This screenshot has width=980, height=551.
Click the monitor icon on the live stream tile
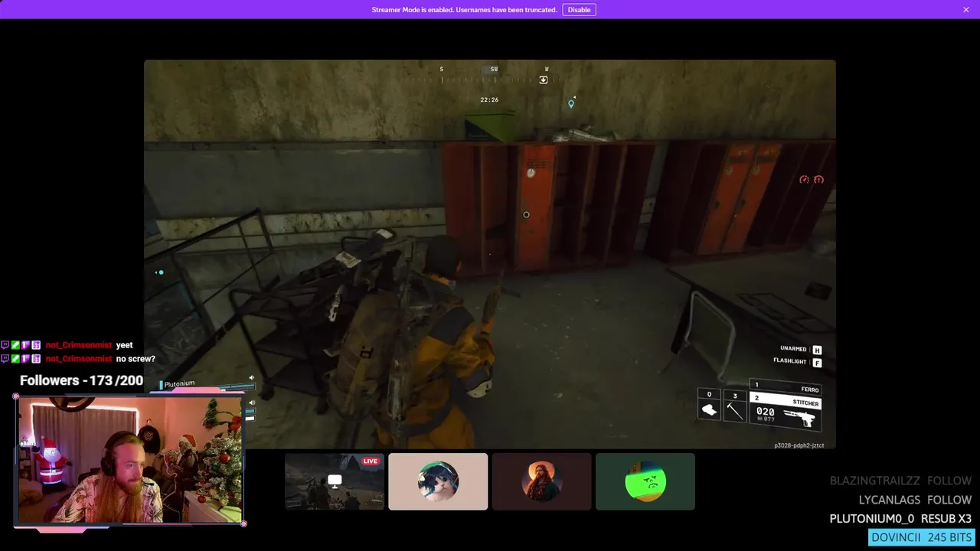pos(335,481)
